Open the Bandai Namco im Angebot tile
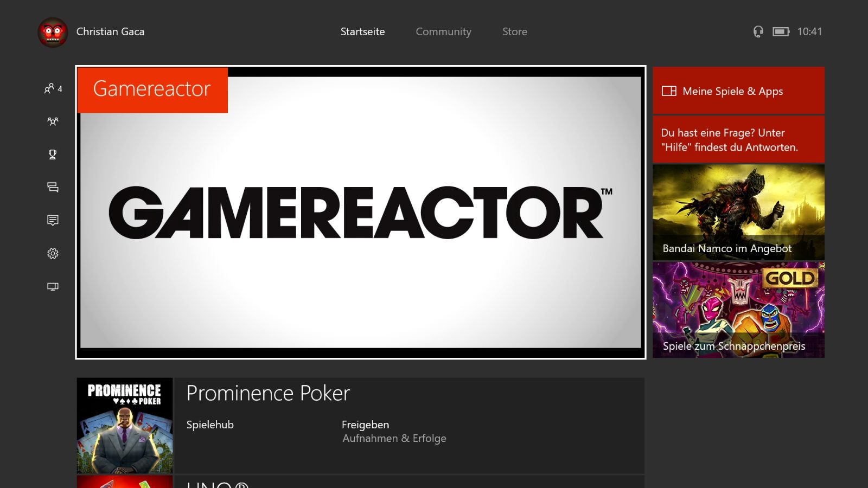 click(x=738, y=213)
